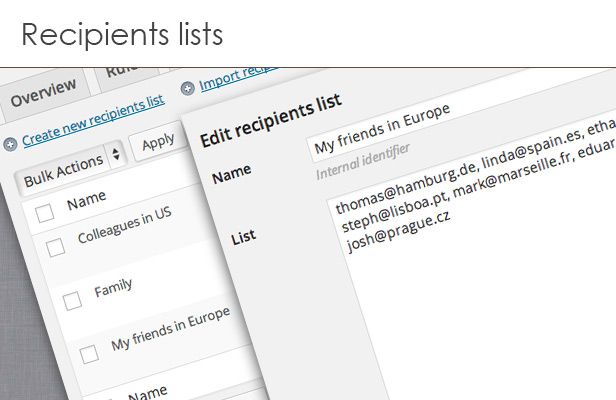The width and height of the screenshot is (616, 400).
Task: Click plus icon beside Create new recipients list
Action: point(10,144)
